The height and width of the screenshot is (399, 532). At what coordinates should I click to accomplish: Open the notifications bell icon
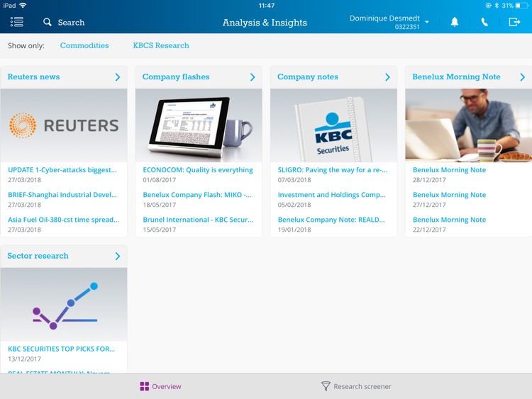[454, 22]
